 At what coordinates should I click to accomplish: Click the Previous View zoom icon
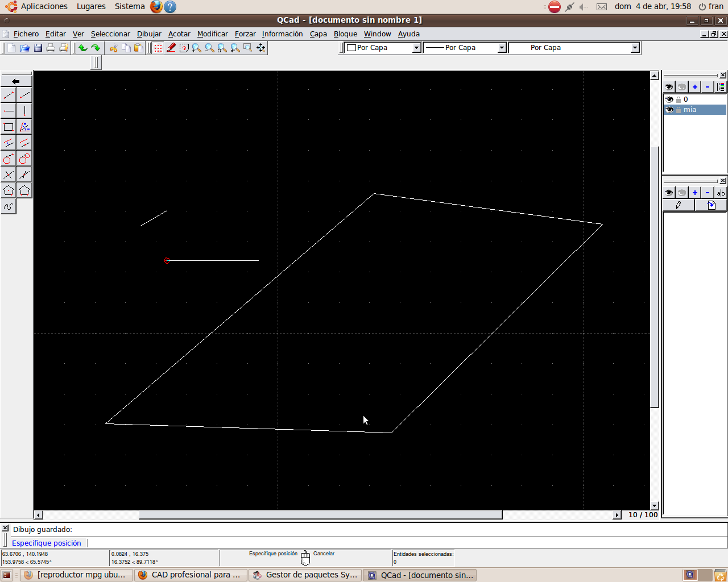tap(235, 48)
